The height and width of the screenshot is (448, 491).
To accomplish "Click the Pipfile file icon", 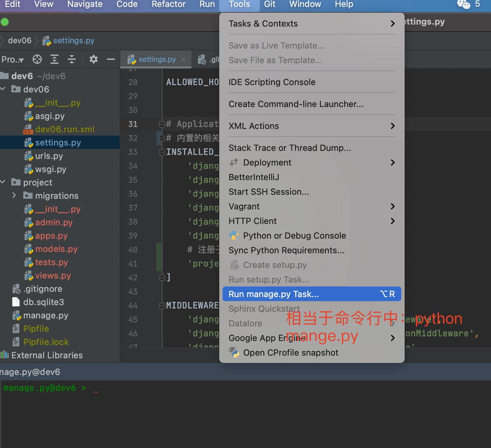I will point(16,329).
